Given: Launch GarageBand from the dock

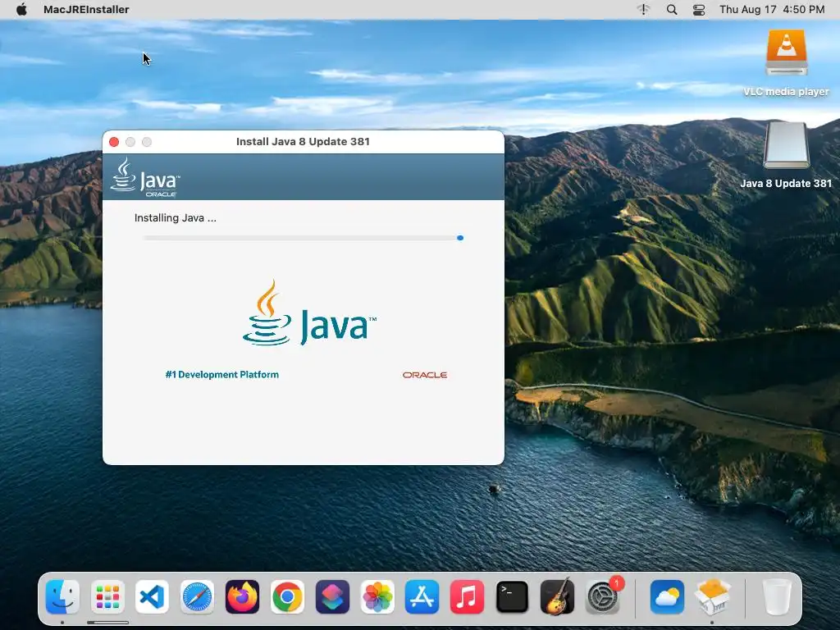Looking at the screenshot, I should point(557,597).
